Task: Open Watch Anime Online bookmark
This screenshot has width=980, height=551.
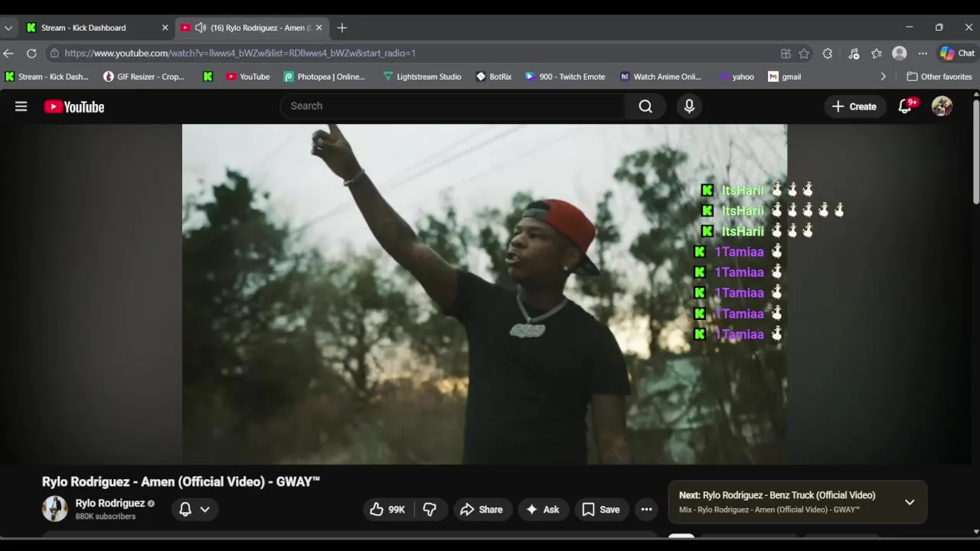Action: 661,77
